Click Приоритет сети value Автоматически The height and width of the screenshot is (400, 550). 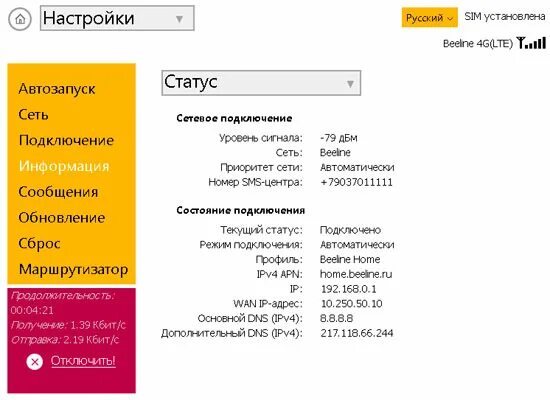[x=357, y=167]
